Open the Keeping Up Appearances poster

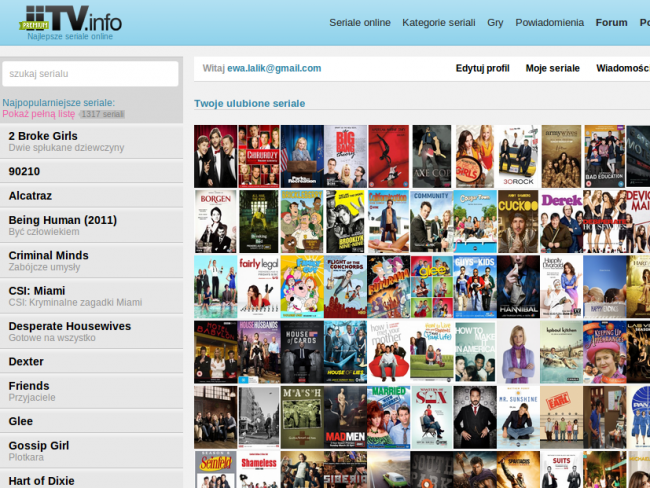coord(604,352)
